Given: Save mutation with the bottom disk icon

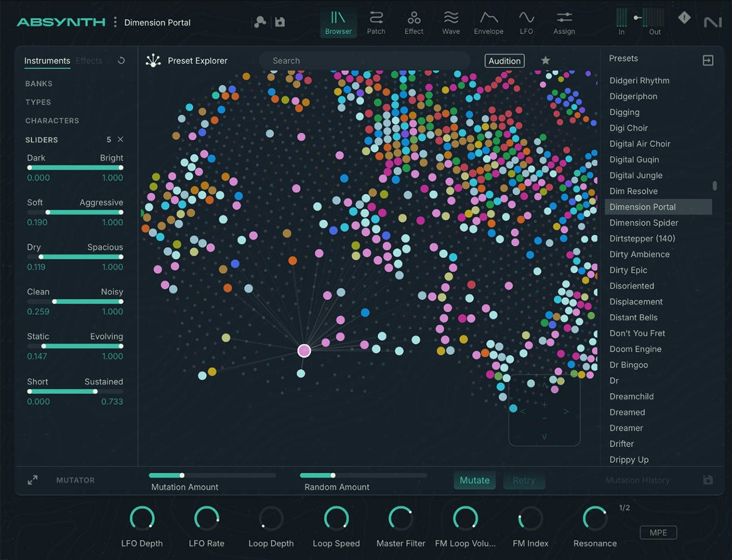Looking at the screenshot, I should (x=708, y=480).
